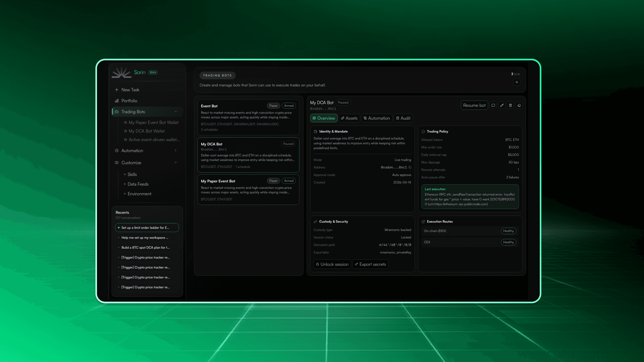Click the Unlock session button
644x362 pixels.
tap(332, 264)
